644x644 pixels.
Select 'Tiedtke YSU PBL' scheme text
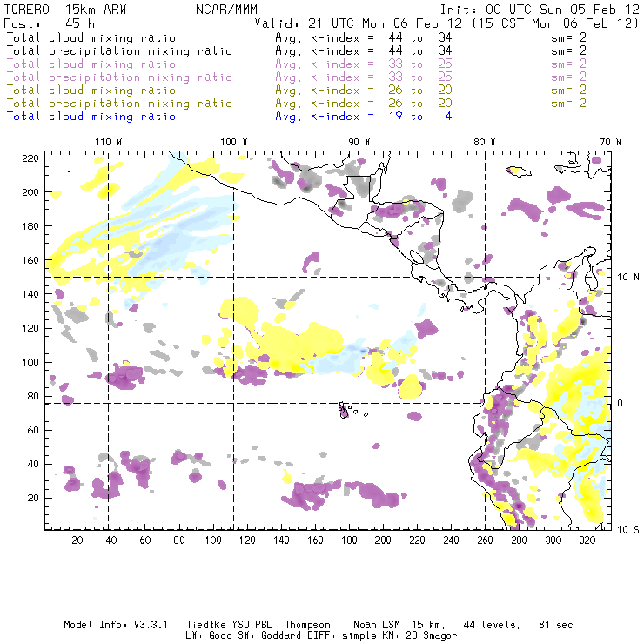tap(229, 625)
